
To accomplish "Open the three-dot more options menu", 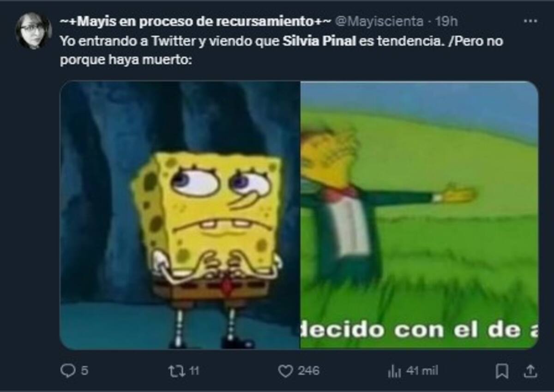I will pyautogui.click(x=530, y=21).
